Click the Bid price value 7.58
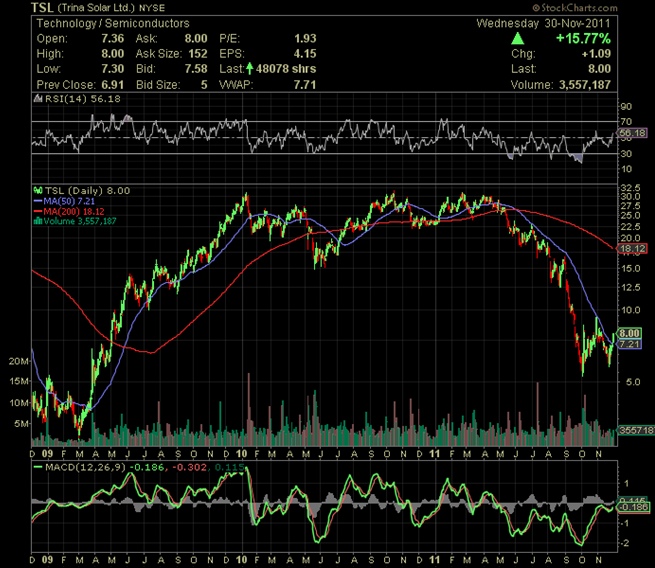 (196, 69)
